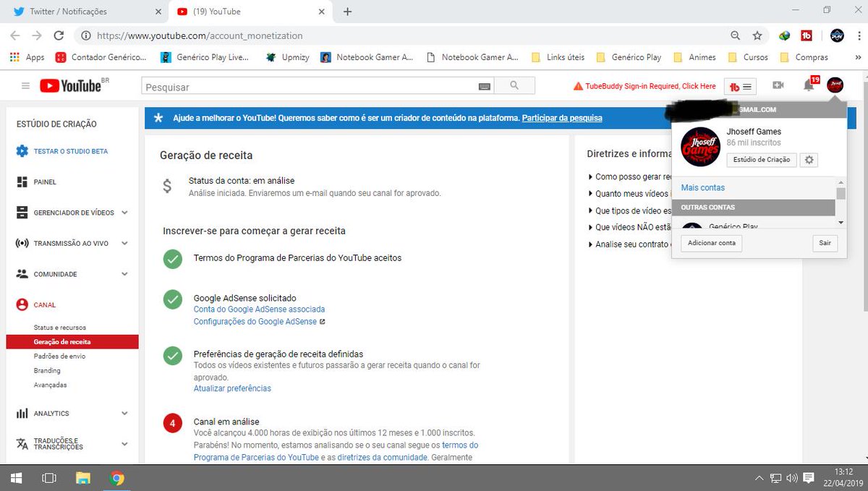Viewport: 868px width, 491px height.
Task: Click Chrome icon on taskbar
Action: 117,478
